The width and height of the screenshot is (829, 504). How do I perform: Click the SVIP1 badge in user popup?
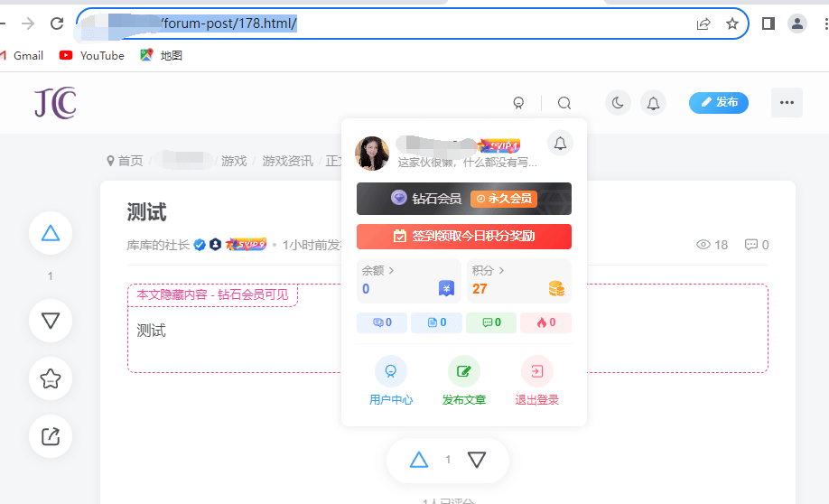click(x=499, y=145)
